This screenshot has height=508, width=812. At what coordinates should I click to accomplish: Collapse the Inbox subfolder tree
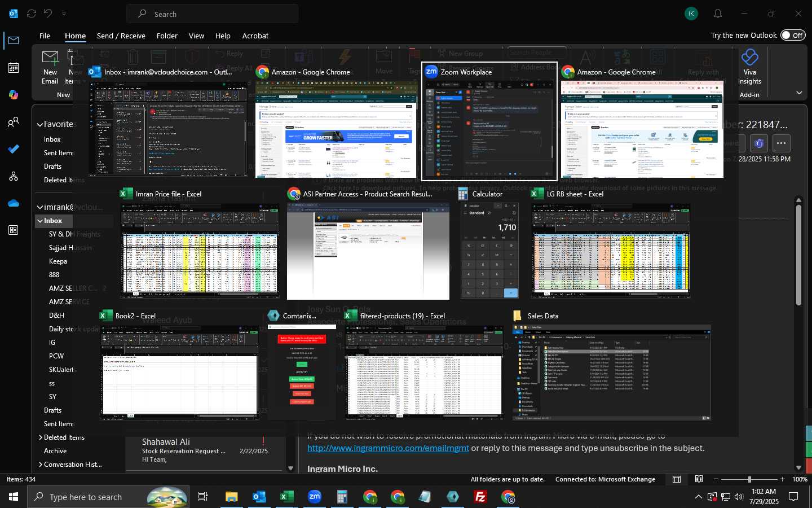tap(40, 221)
